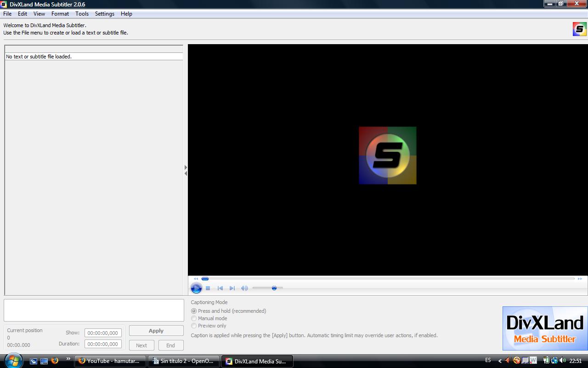Click the application icon in the title bar
The image size is (588, 368).
4,4
